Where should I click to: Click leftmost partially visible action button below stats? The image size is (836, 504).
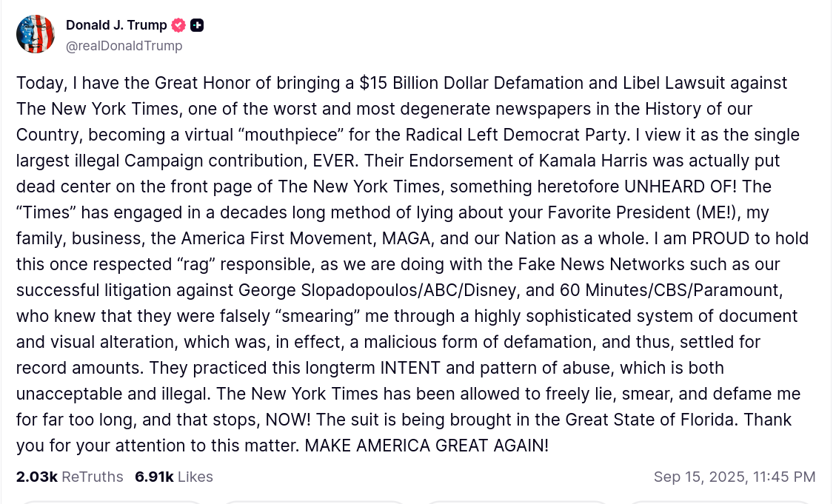(x=110, y=502)
